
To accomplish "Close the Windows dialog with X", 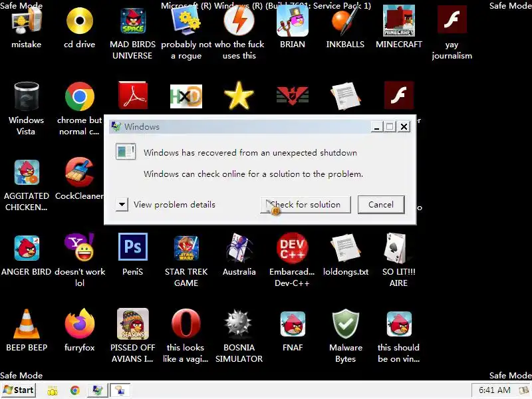I will click(x=404, y=126).
